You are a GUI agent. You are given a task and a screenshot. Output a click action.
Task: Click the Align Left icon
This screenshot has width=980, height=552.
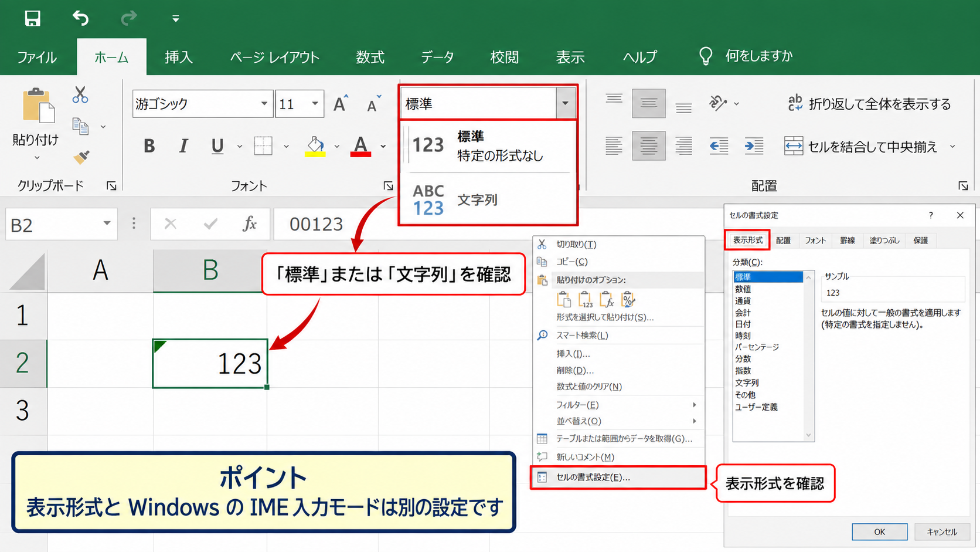click(x=614, y=145)
